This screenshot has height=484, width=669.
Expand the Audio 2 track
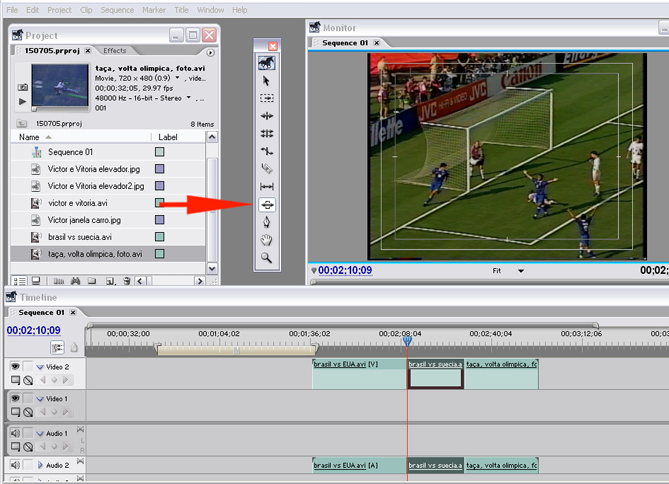pyautogui.click(x=40, y=465)
